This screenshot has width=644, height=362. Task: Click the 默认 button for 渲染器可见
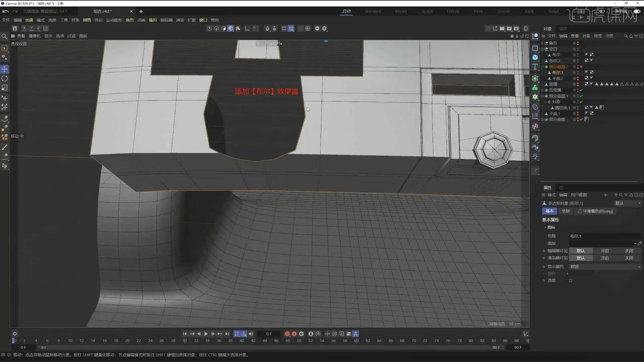tap(581, 258)
